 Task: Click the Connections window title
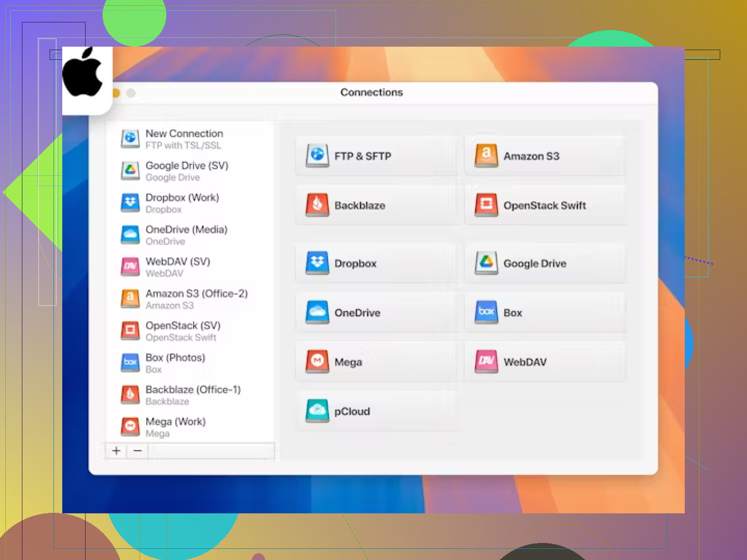click(x=372, y=92)
